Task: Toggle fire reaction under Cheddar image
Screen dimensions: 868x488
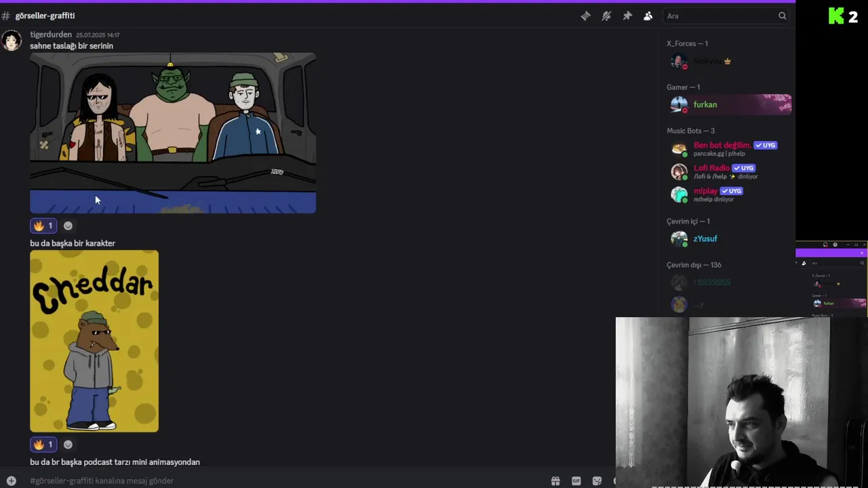Action: pyautogui.click(x=43, y=445)
